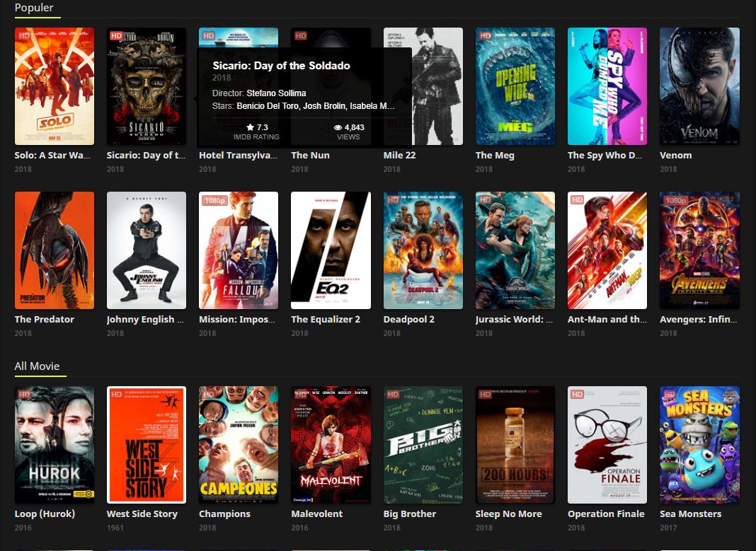Viewport: 756px width, 551px height.
Task: Click the 'Solo: A Star Wa...' title link
Action: pyautogui.click(x=52, y=155)
